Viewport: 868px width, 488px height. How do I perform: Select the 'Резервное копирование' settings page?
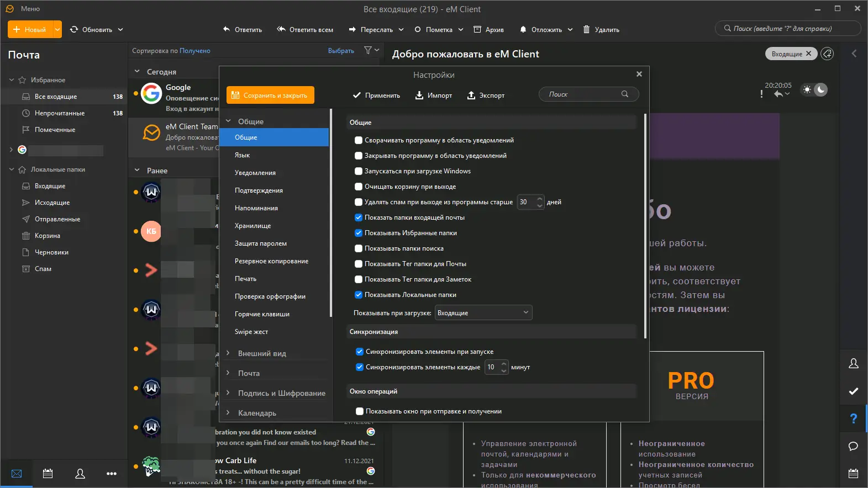tap(274, 261)
